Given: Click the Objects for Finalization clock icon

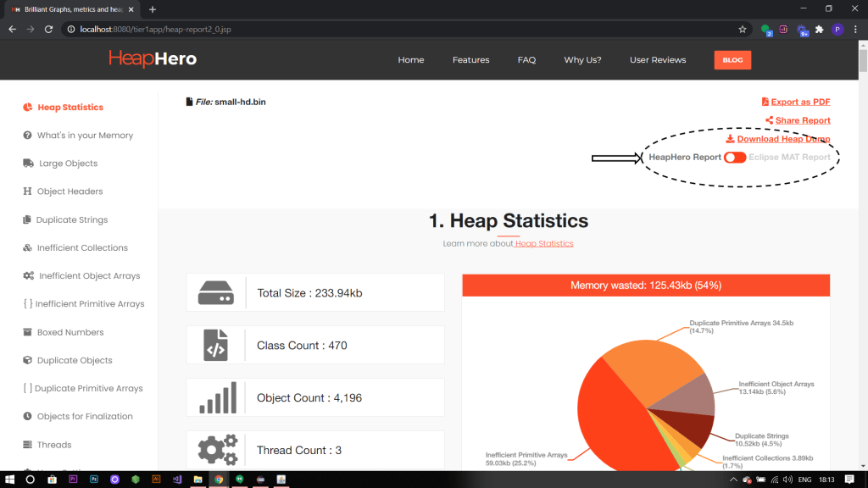Looking at the screenshot, I should 28,417.
